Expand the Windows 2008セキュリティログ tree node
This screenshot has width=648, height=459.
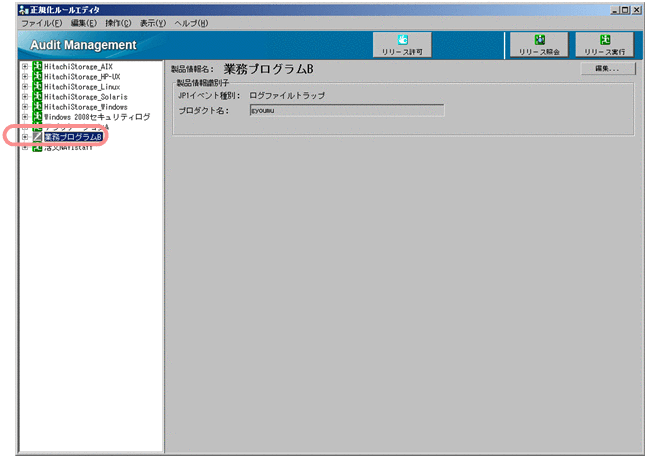[25, 117]
